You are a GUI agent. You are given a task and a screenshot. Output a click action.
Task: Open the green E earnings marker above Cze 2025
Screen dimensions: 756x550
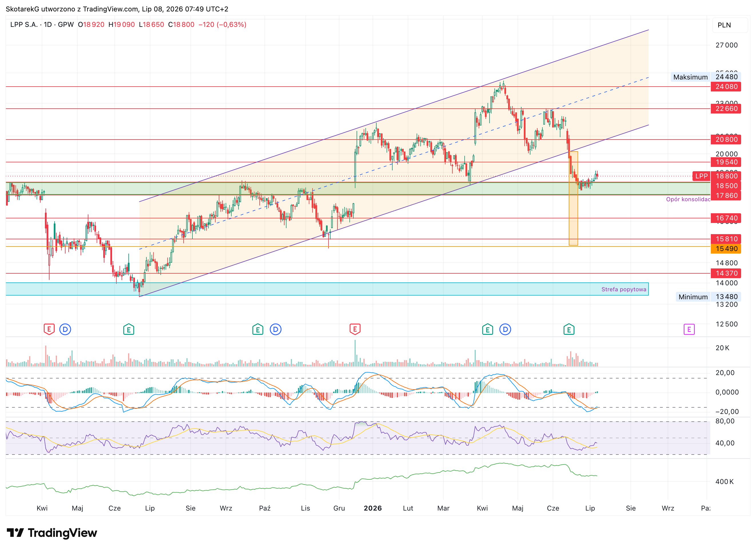point(129,329)
